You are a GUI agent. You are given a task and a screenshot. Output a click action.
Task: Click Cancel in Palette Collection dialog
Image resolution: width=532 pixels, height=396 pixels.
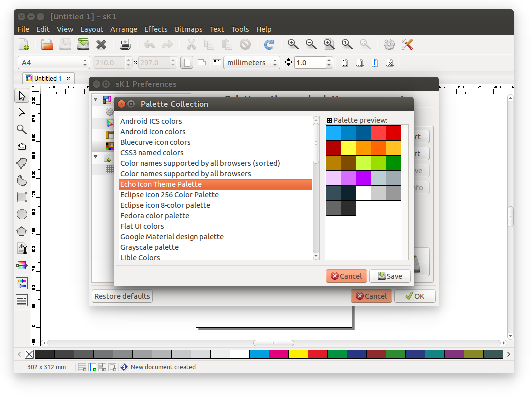click(346, 276)
